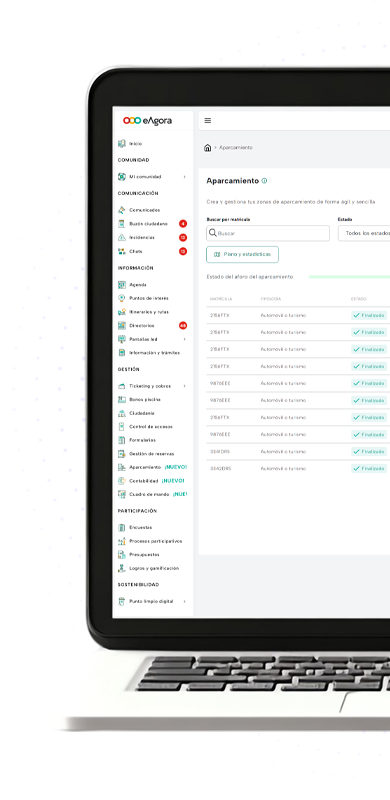Open Contabilidad ¡NUEVO! menu item
390x800 pixels.
coord(151,481)
